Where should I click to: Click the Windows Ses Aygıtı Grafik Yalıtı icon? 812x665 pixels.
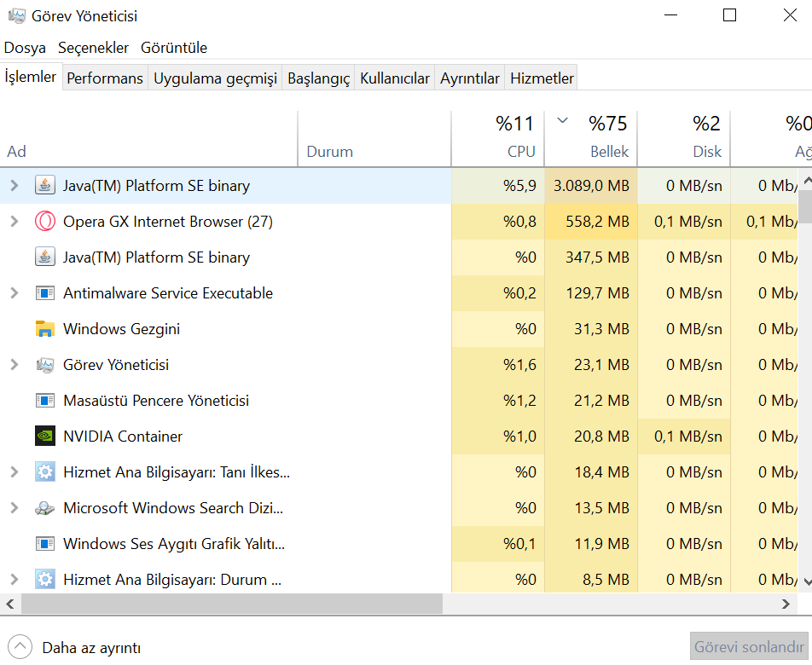click(45, 544)
